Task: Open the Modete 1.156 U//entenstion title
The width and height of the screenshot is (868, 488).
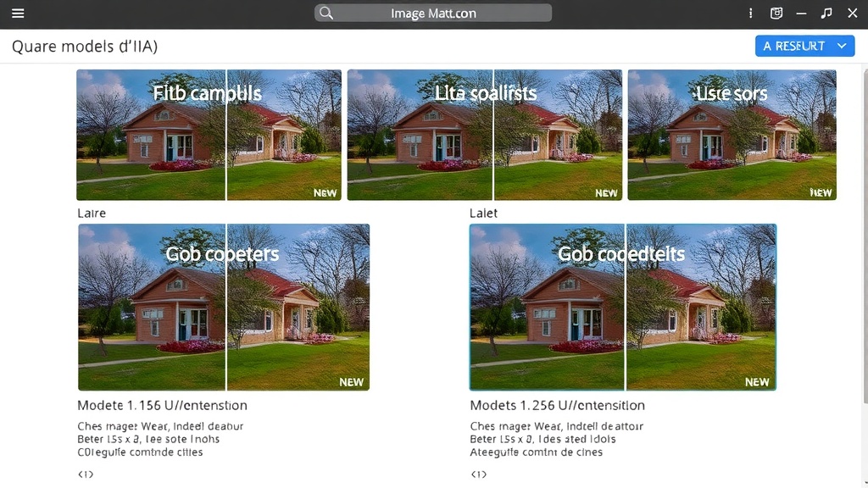Action: click(162, 405)
